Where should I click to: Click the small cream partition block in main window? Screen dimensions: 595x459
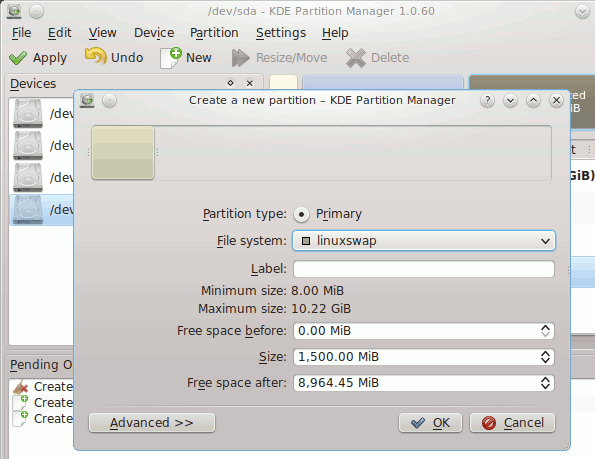(283, 82)
